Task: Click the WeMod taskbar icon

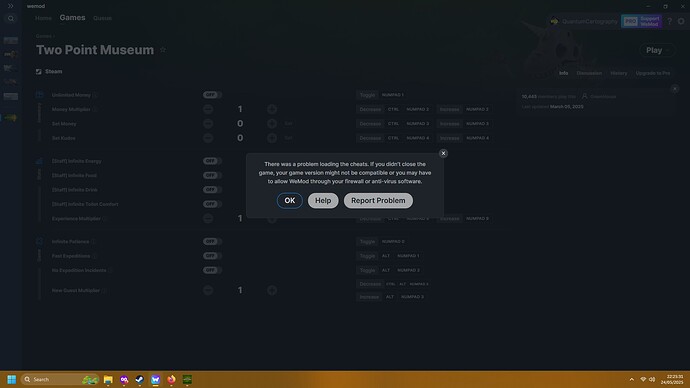Action: pos(155,379)
